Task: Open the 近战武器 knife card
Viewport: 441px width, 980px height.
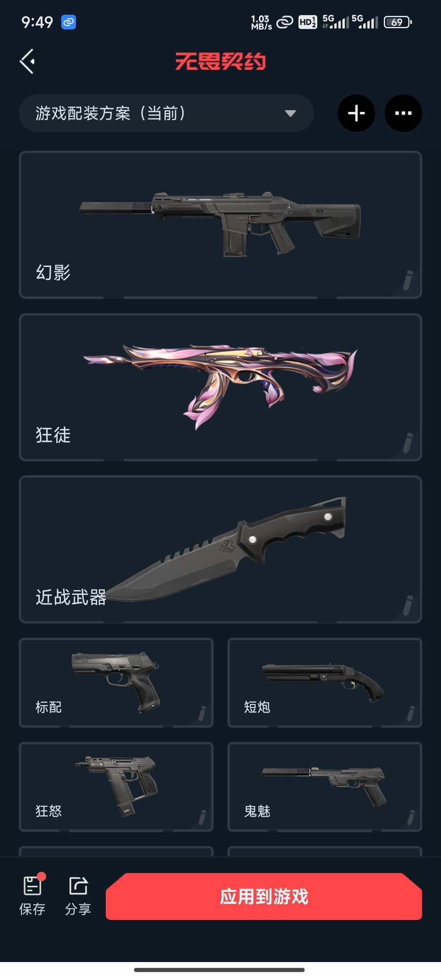Action: (x=220, y=549)
